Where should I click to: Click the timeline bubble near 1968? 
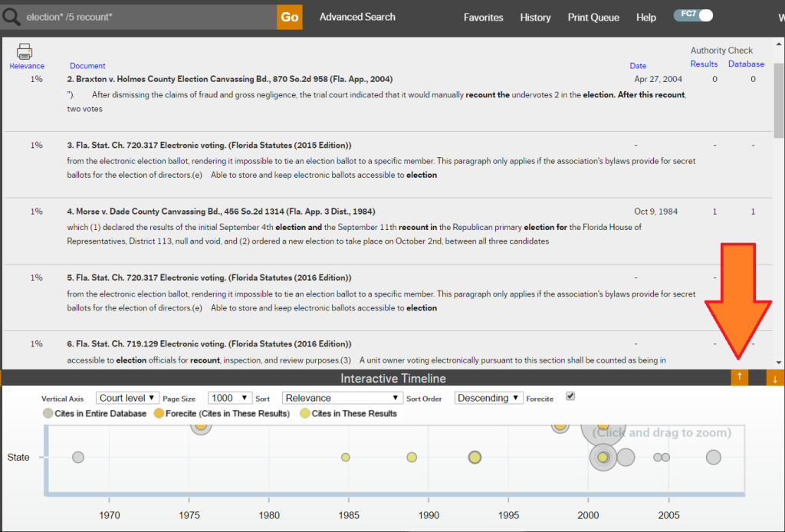coord(77,458)
